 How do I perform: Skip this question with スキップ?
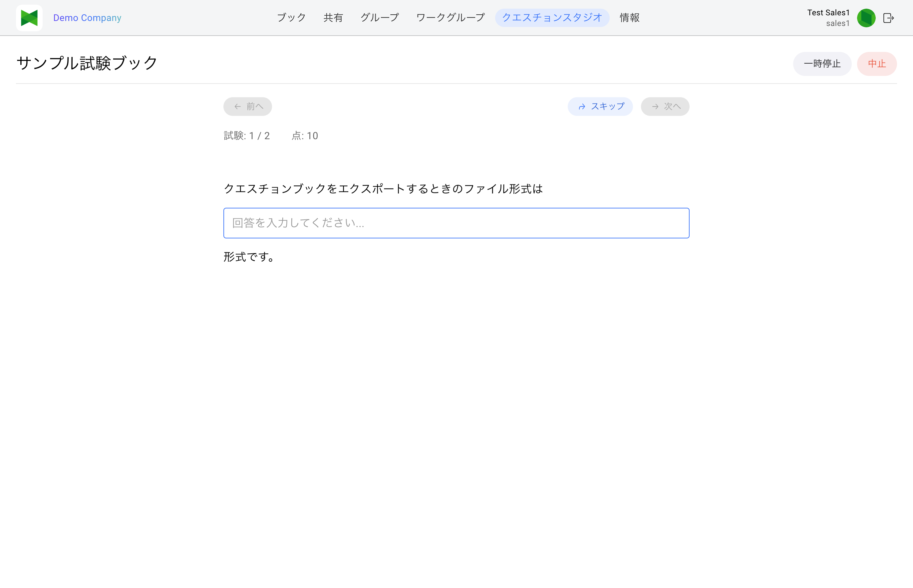point(600,107)
